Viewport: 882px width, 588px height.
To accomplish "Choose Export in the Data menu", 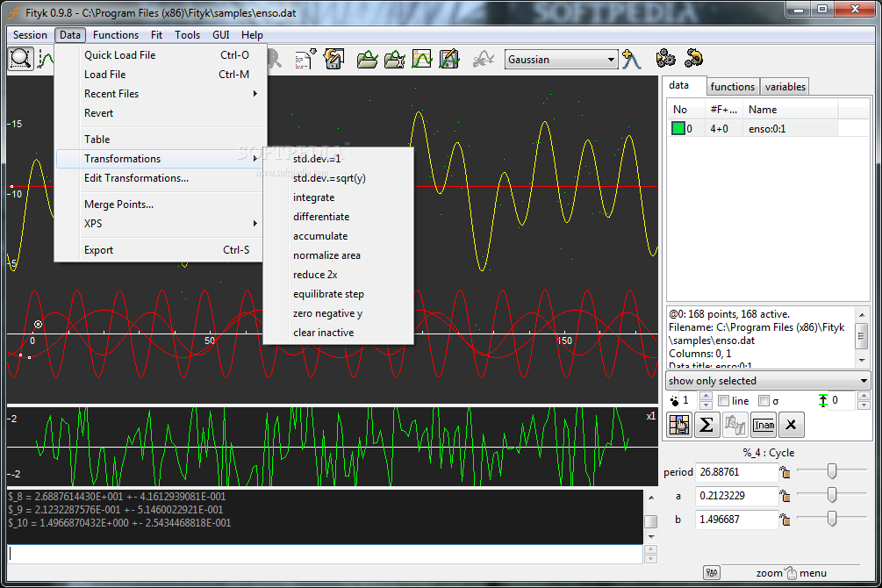I will coord(161,250).
